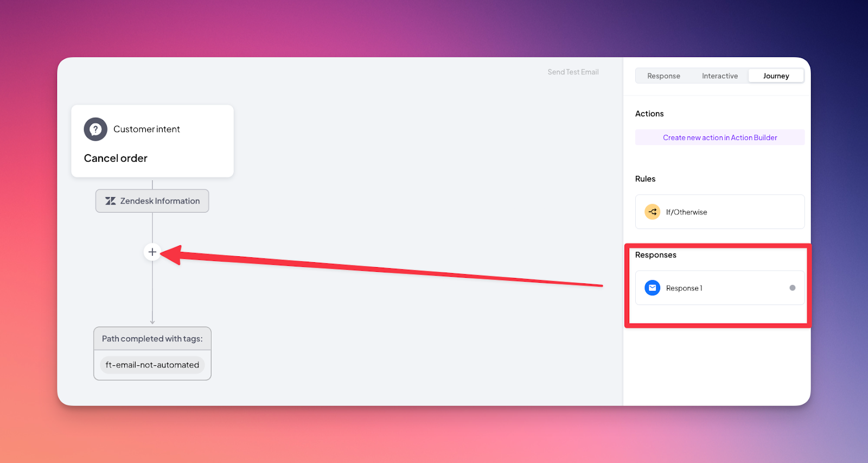Click the If/Otherwise branch icon
Screen dimensions: 868x463
click(652, 212)
